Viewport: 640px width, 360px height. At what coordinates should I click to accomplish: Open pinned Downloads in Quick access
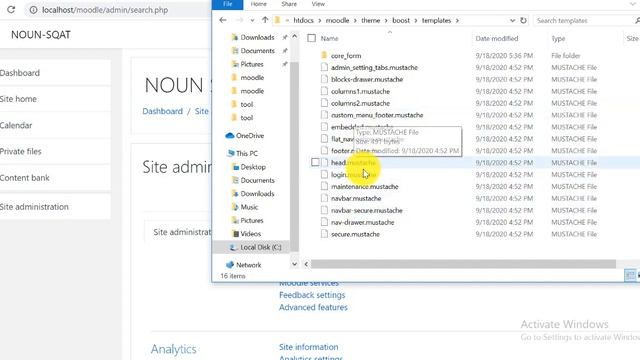pos(253,37)
